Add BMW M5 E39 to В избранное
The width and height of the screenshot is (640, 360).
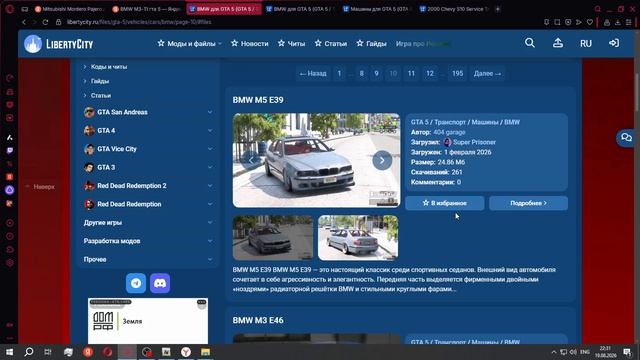click(445, 203)
